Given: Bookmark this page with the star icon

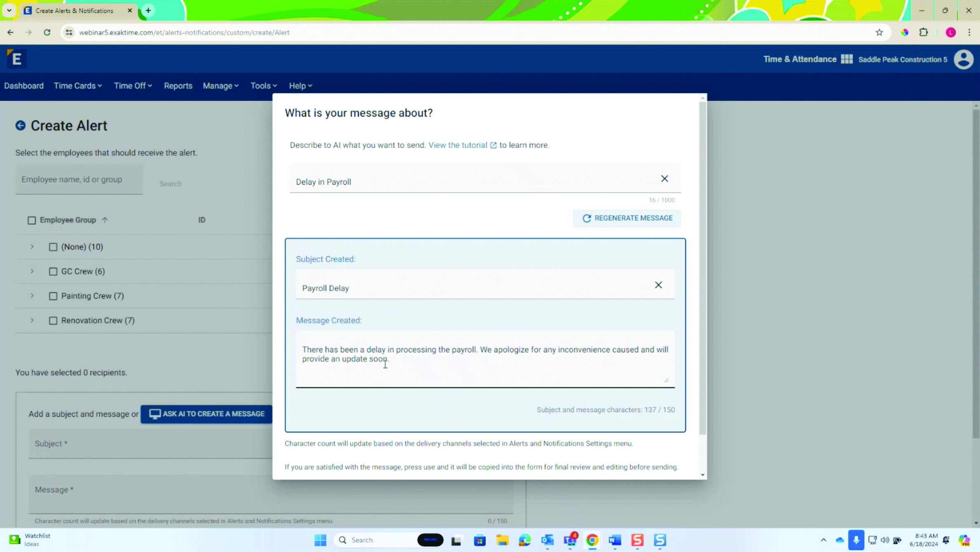Looking at the screenshot, I should [x=879, y=33].
